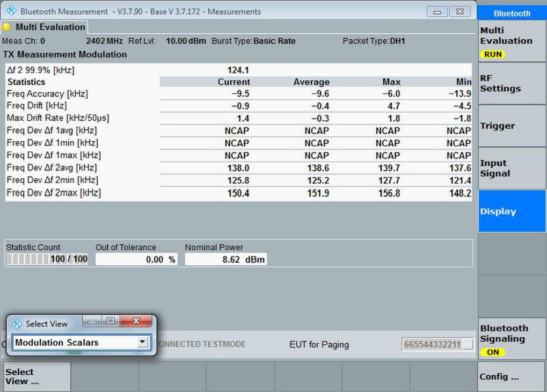
Task: Click the EUT for Paging address field 665544332211
Action: tap(432, 345)
